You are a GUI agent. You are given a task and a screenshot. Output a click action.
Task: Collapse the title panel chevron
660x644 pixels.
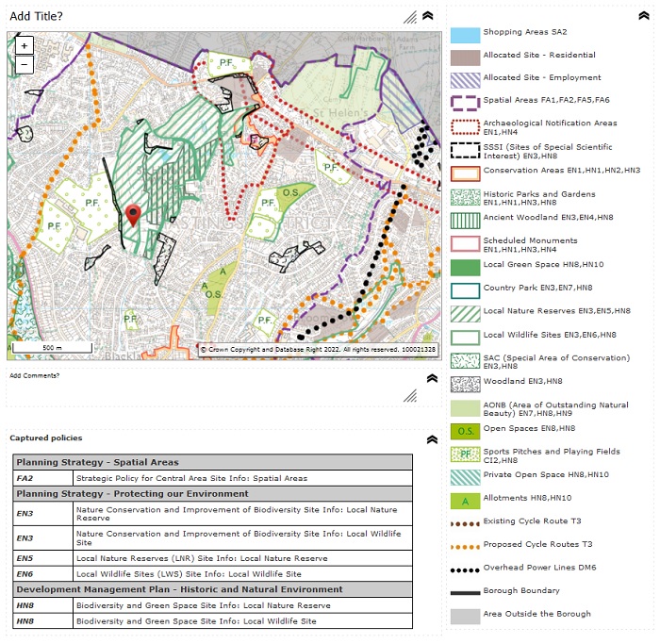(x=428, y=16)
